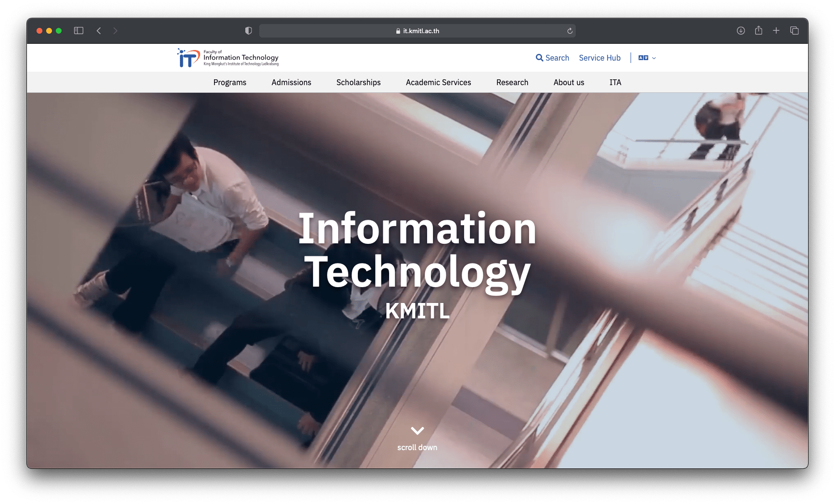Open the language switcher dropdown

647,58
